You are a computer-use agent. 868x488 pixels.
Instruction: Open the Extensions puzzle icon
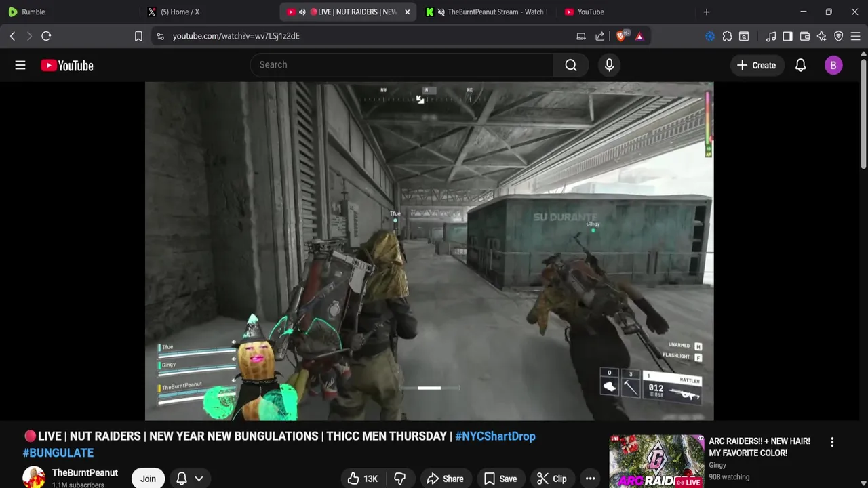[727, 36]
